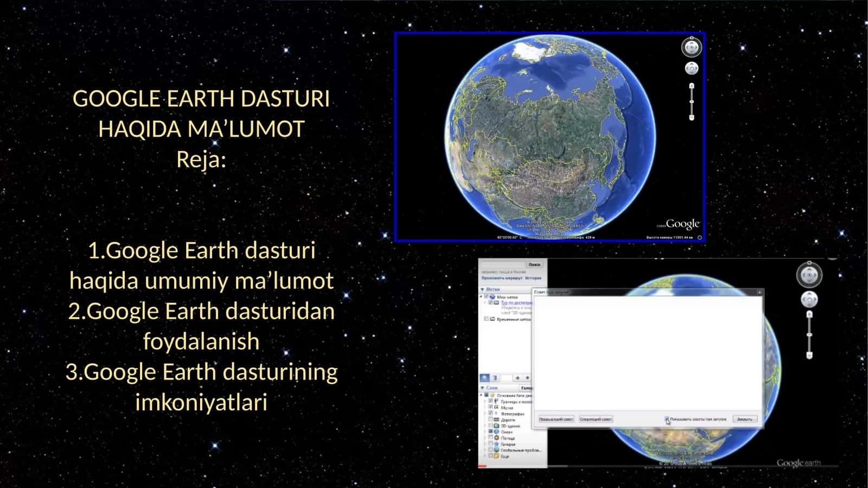
Task: Click the move-down arrow button in the places toolbar
Action: 527,377
